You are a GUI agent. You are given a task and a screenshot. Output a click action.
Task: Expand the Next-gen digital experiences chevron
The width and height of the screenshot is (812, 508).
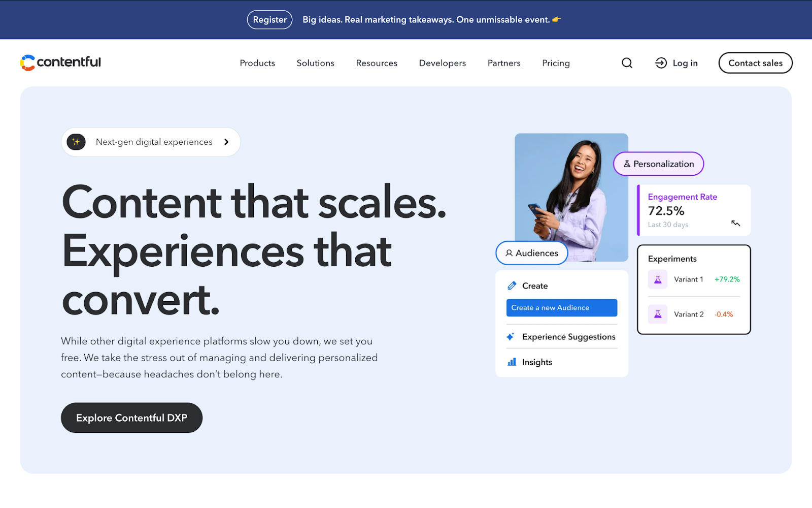click(x=226, y=142)
